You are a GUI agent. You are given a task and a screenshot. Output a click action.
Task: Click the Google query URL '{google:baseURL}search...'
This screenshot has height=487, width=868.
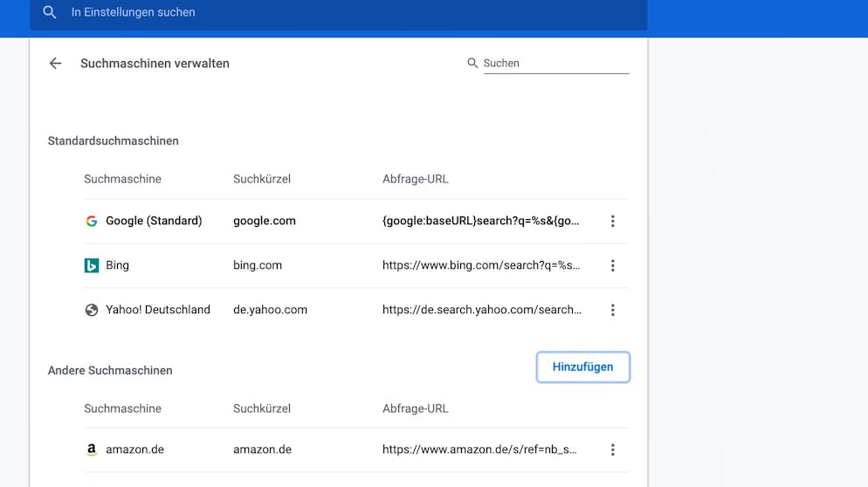[x=480, y=221]
